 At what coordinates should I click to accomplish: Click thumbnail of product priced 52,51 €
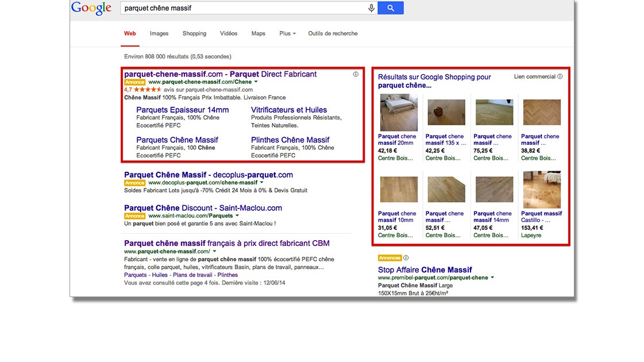[446, 190]
